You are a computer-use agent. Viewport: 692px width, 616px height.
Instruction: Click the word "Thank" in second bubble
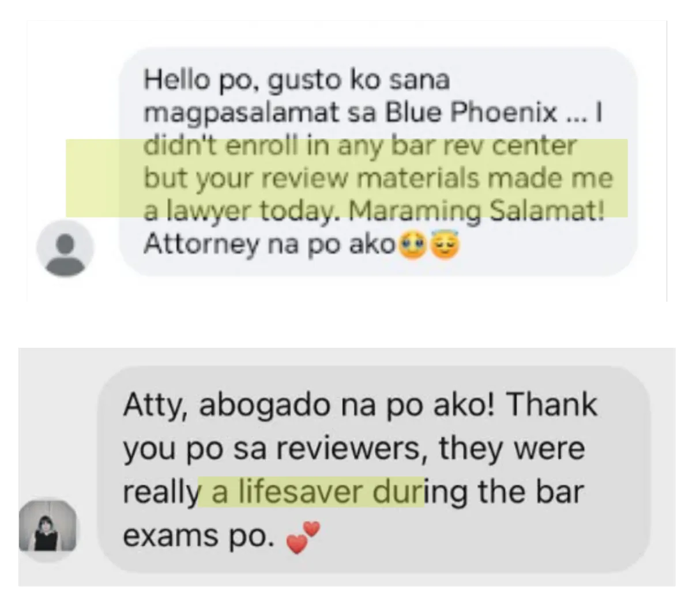[552, 404]
